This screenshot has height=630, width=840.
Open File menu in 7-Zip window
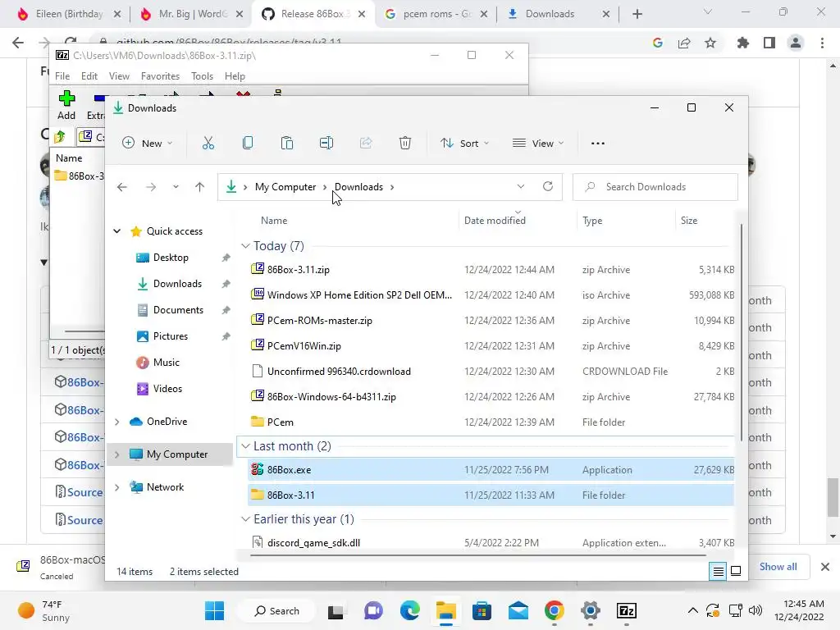(62, 76)
